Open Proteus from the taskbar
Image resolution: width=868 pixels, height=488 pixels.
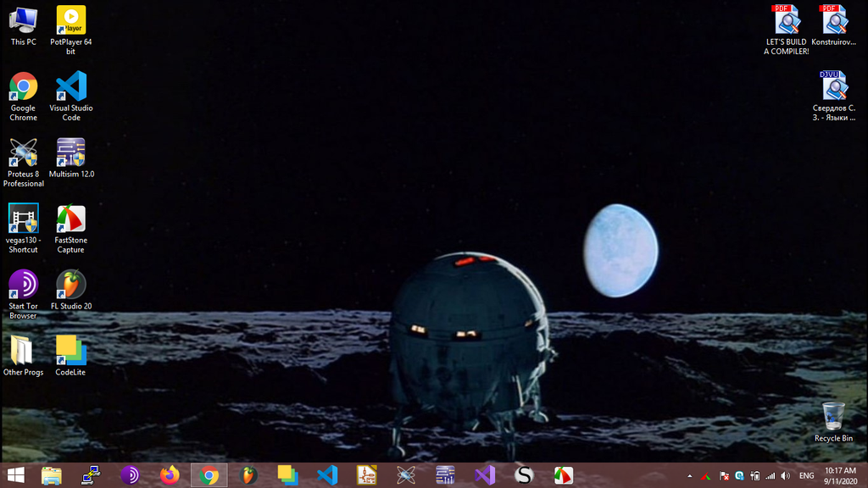[x=406, y=475]
